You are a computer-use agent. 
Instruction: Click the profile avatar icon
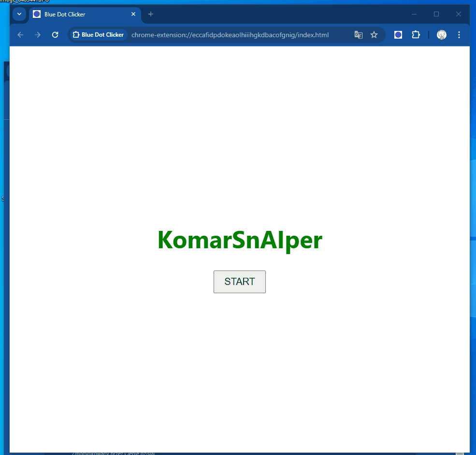441,35
